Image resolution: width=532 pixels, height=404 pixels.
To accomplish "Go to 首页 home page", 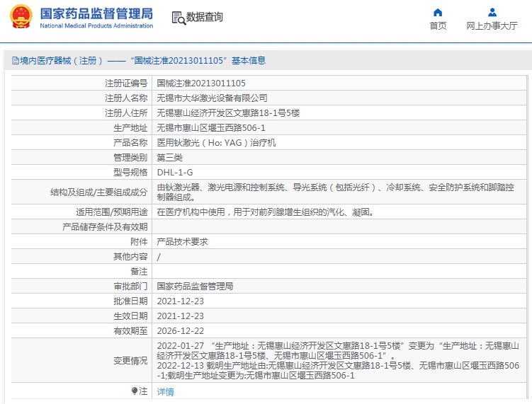I will pyautogui.click(x=438, y=25).
